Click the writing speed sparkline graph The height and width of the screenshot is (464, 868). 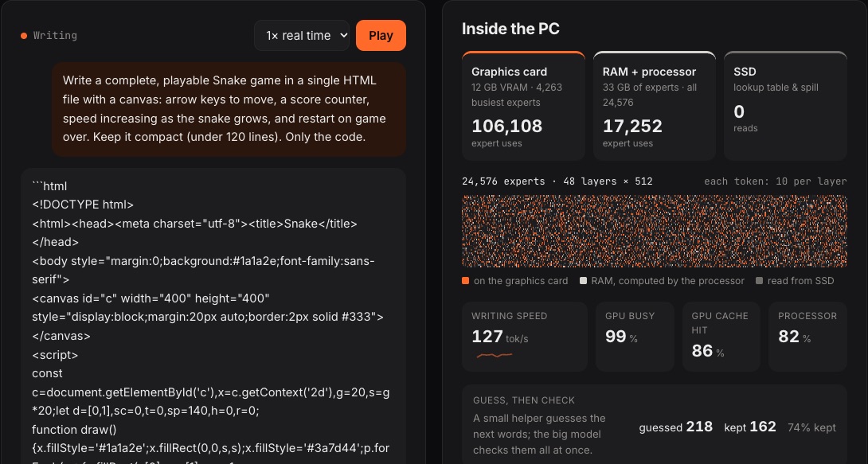tap(495, 355)
